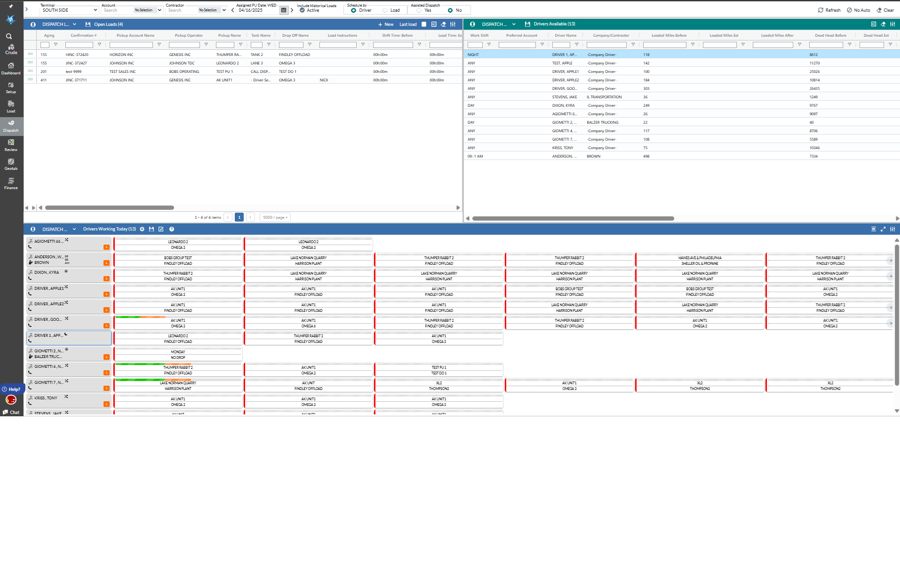This screenshot has height=588, width=900.
Task: Click save icon beside Open Loads title
Action: pyautogui.click(x=88, y=24)
